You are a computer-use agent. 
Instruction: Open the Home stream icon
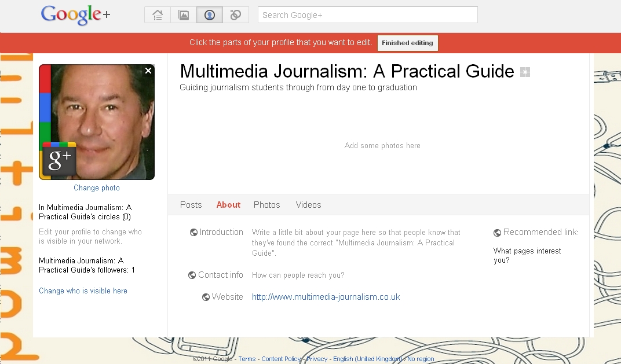click(158, 15)
